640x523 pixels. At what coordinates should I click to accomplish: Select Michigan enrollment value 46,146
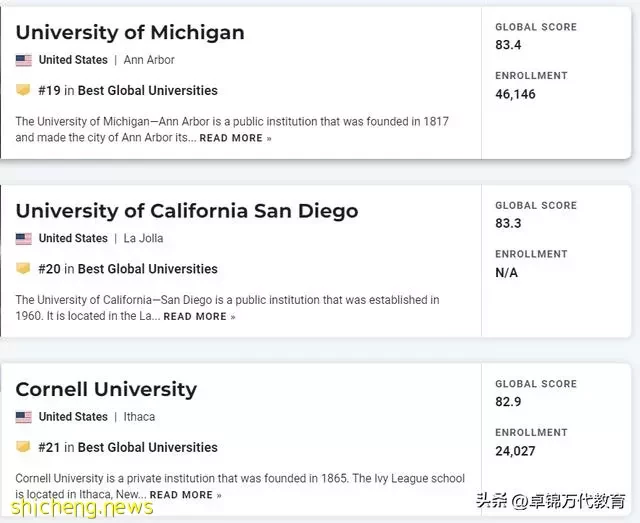tap(515, 94)
